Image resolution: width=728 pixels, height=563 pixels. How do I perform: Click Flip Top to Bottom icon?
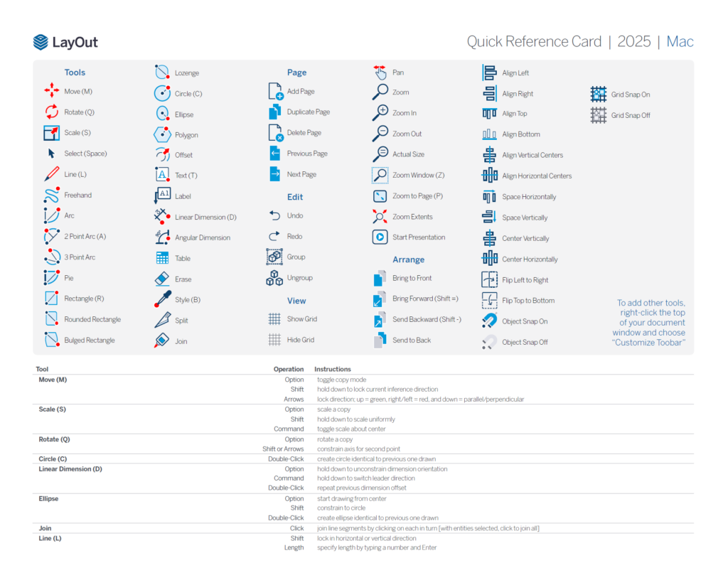pyautogui.click(x=489, y=300)
